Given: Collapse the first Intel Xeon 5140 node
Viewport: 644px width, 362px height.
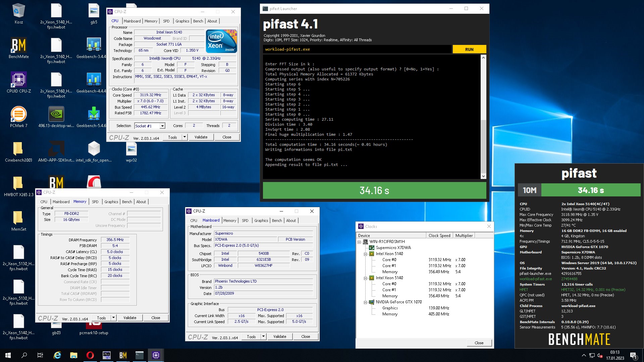Looking at the screenshot, I should pos(365,254).
